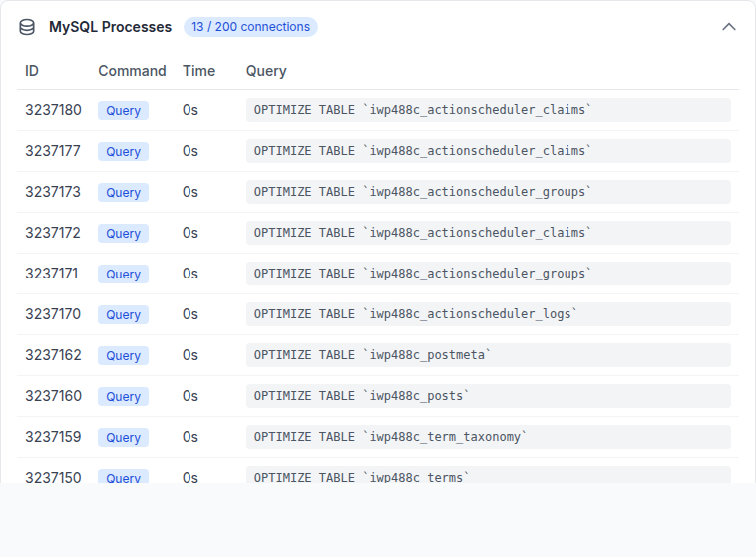Click the 0s time of process 3237162

point(190,355)
